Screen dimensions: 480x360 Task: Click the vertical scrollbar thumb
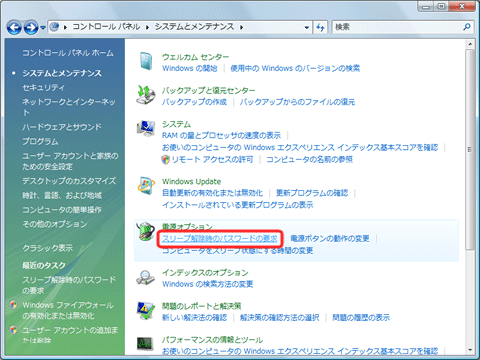click(x=470, y=150)
